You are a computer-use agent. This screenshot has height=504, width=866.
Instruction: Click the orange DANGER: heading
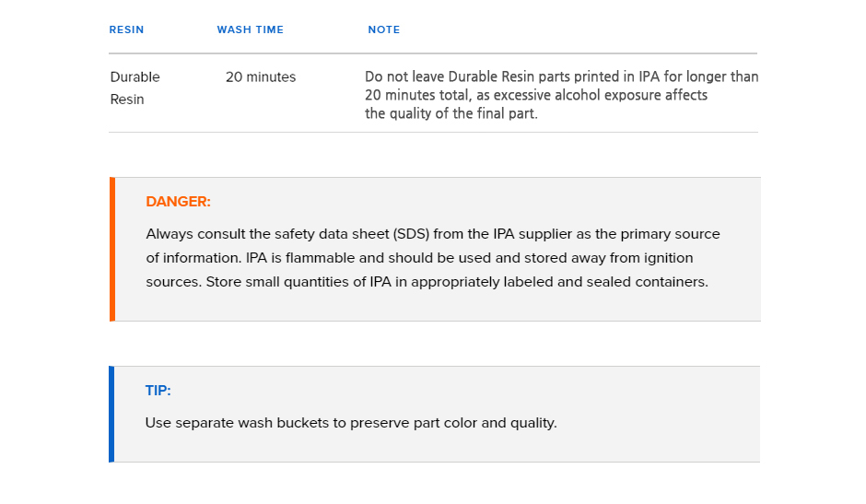tap(179, 202)
